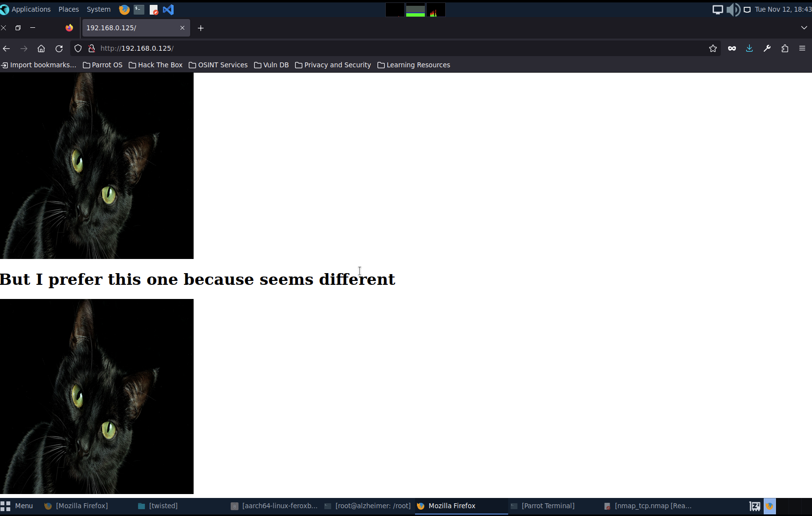
Task: Open the Places menu
Action: click(x=68, y=9)
